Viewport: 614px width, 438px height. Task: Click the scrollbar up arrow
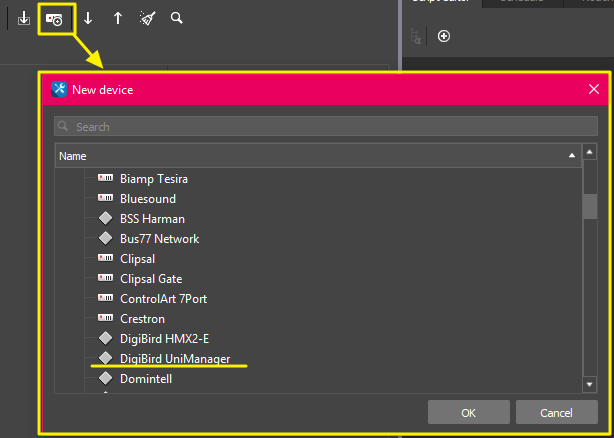coord(590,152)
